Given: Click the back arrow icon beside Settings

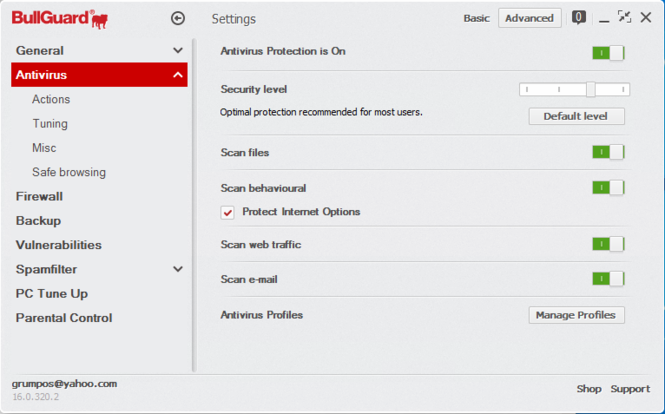Looking at the screenshot, I should tap(178, 18).
